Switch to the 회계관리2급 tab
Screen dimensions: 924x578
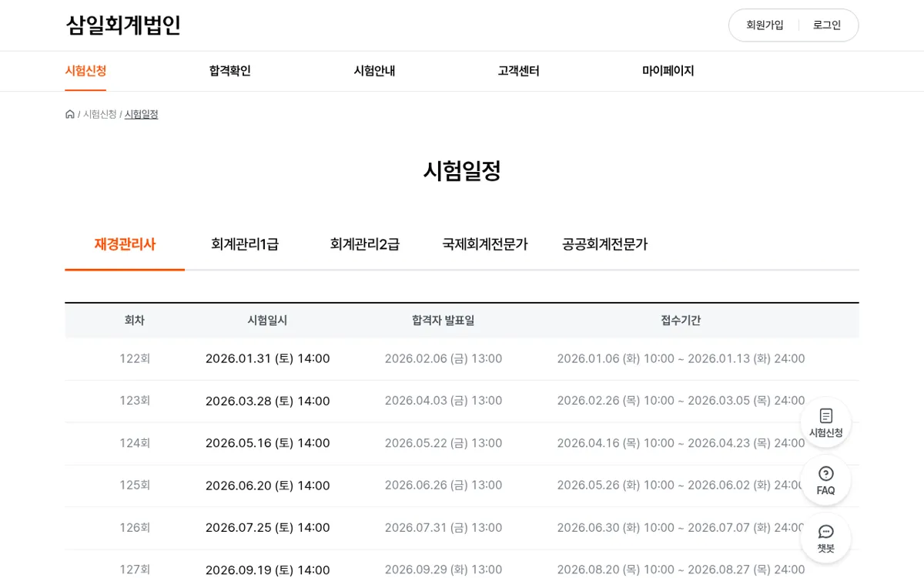point(365,244)
